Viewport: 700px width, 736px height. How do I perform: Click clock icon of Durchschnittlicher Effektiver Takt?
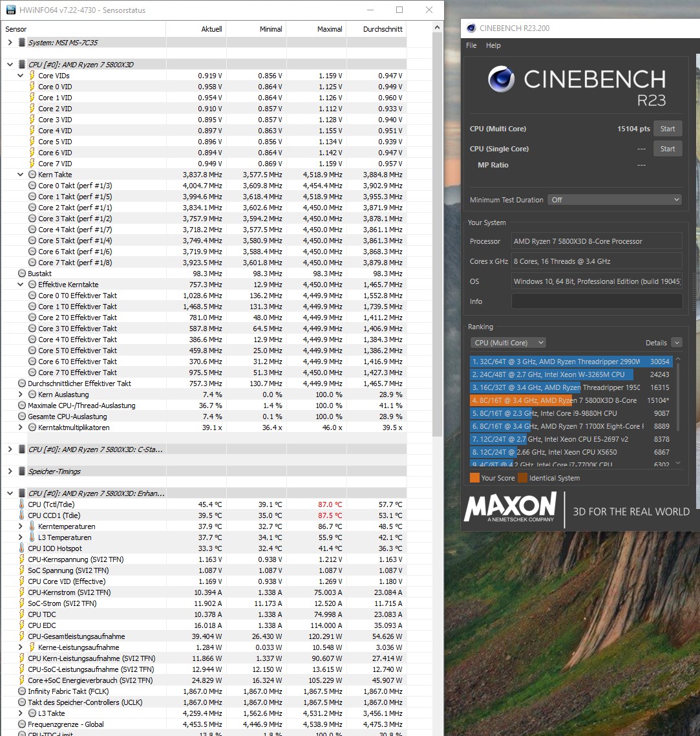click(22, 383)
